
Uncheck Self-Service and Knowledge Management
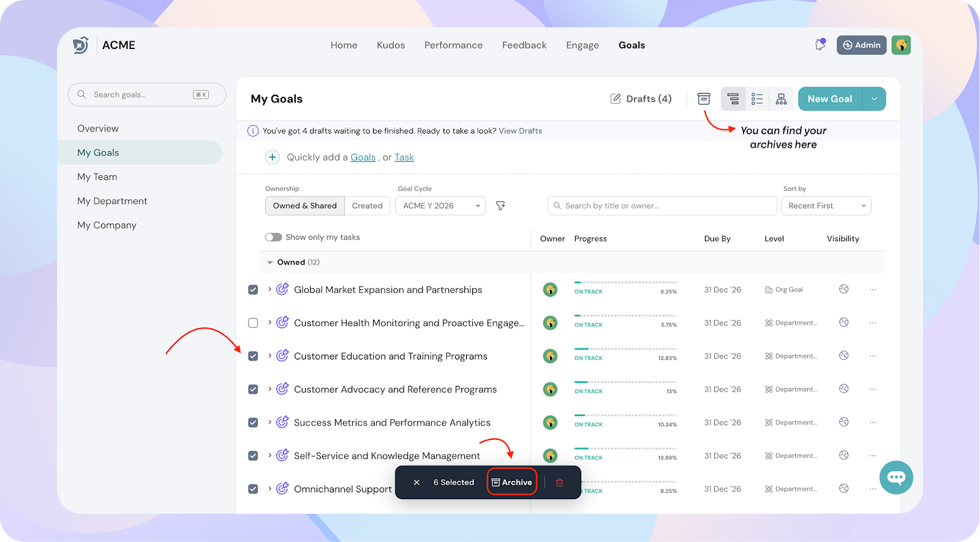click(253, 456)
